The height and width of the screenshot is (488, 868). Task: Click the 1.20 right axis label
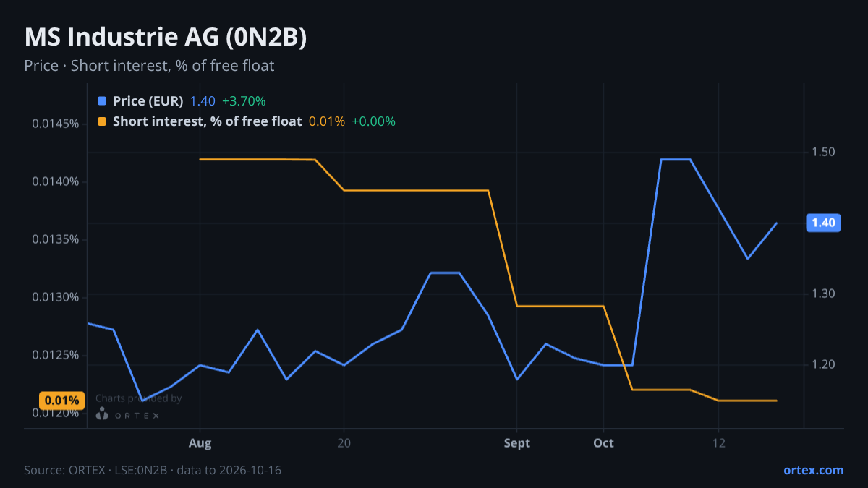pyautogui.click(x=824, y=364)
